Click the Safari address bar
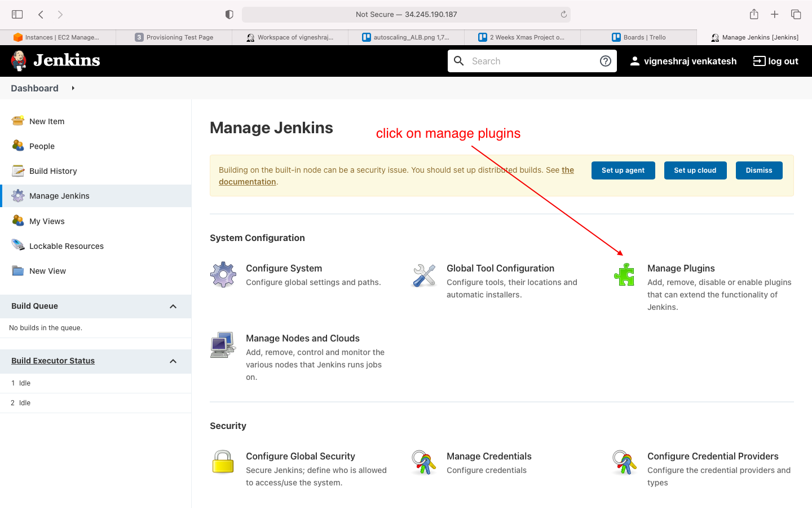The image size is (812, 508). coord(406,14)
